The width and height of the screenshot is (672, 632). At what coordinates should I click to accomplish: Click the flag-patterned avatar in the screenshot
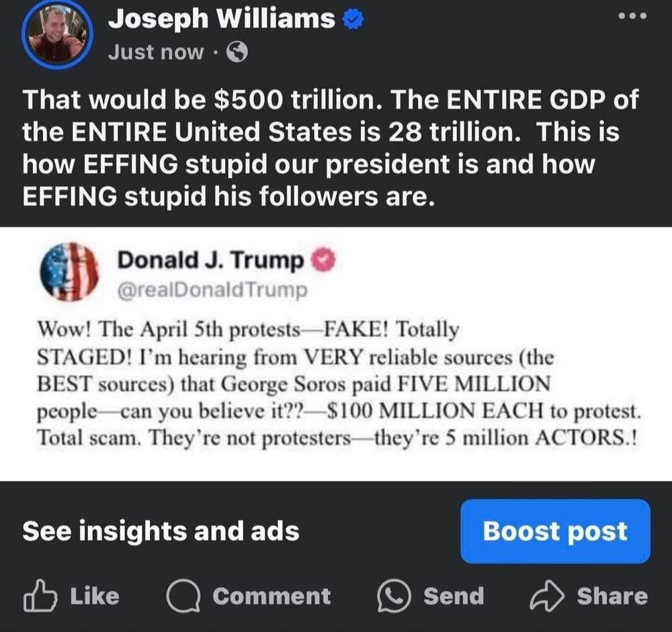(69, 271)
